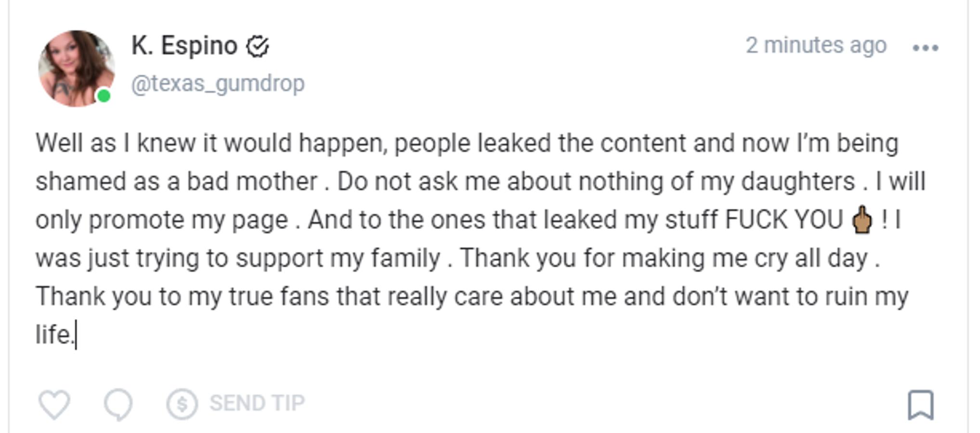Click the middle finger emoji in the post
Screen dimensions: 980x433
[x=862, y=220]
